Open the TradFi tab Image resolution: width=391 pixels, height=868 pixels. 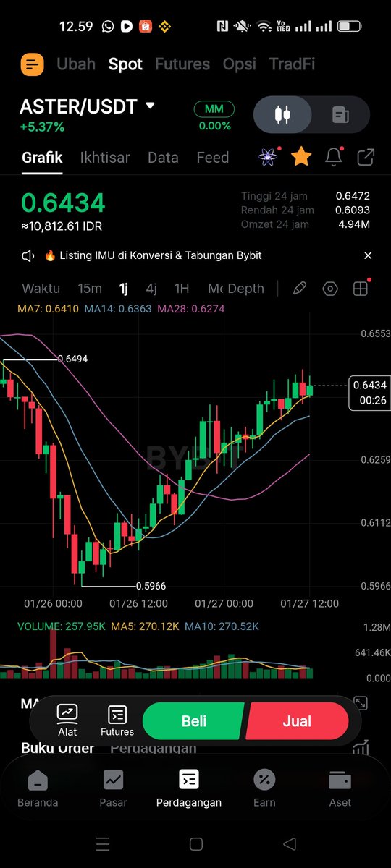[292, 64]
